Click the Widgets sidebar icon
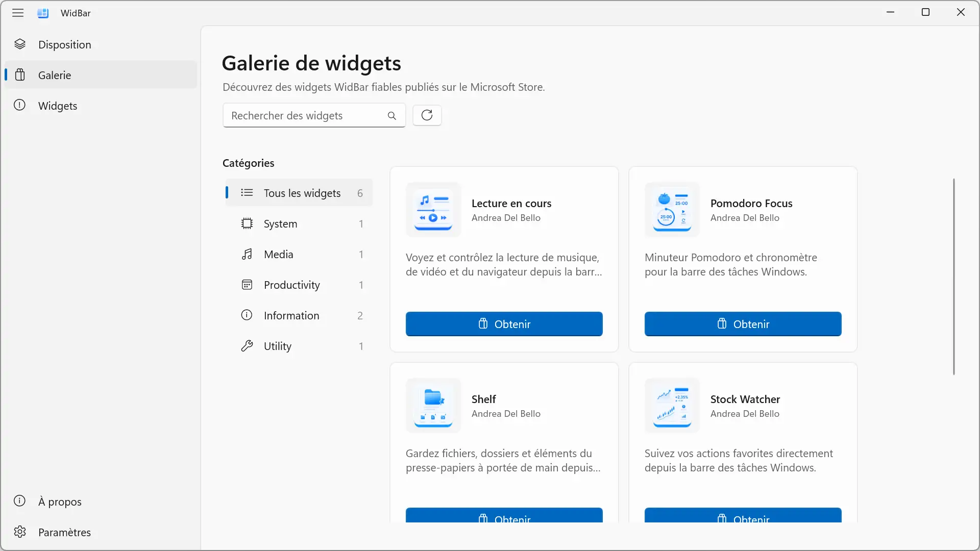This screenshot has height=551, width=980. coord(19,105)
